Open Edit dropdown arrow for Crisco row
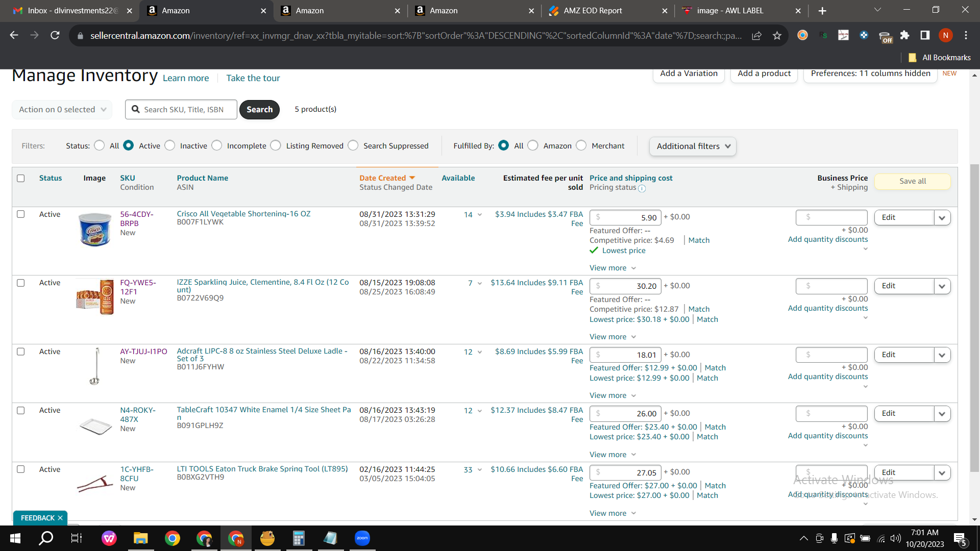This screenshot has height=551, width=980. point(942,218)
